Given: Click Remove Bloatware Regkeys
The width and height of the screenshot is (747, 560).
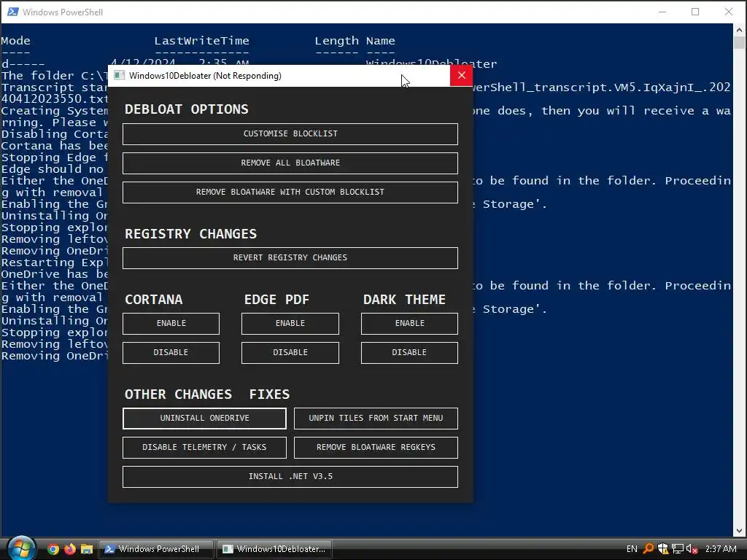Looking at the screenshot, I should 376,447.
